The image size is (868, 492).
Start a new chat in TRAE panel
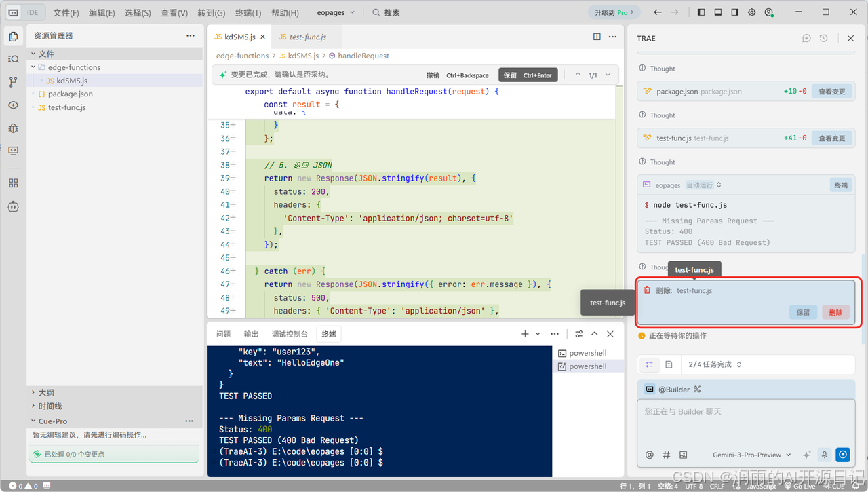806,38
